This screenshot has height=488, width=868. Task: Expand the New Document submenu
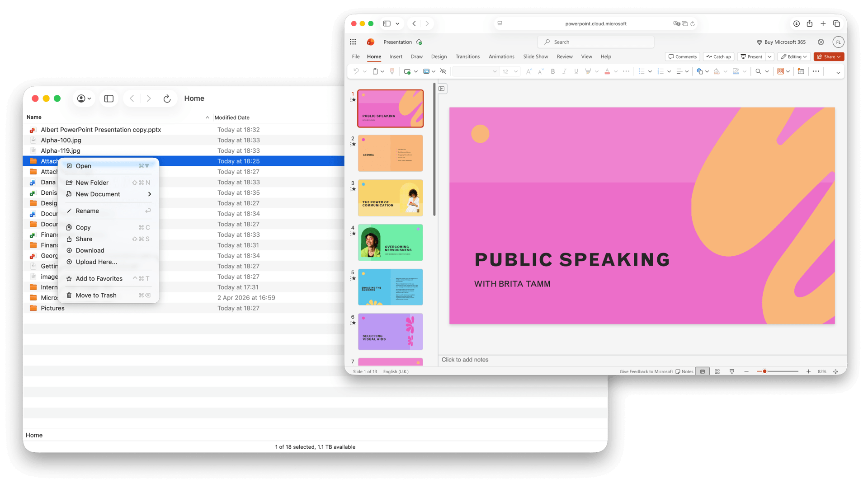point(108,194)
